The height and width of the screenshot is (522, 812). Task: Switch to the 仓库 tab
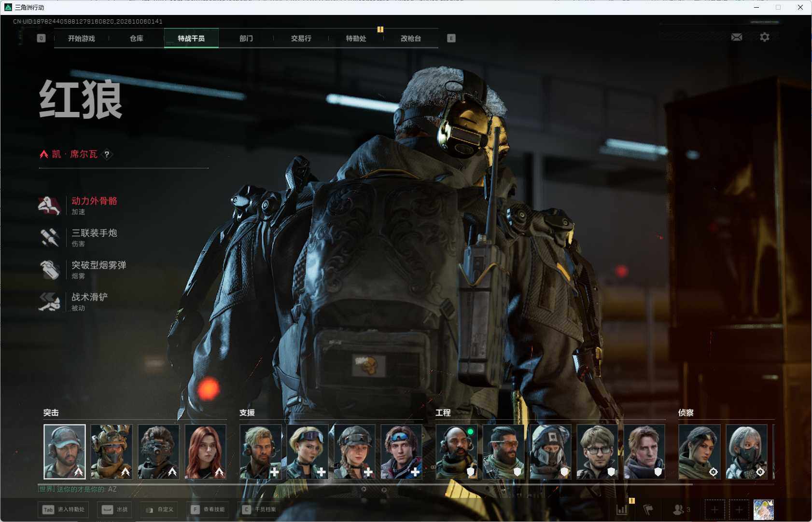(x=137, y=38)
